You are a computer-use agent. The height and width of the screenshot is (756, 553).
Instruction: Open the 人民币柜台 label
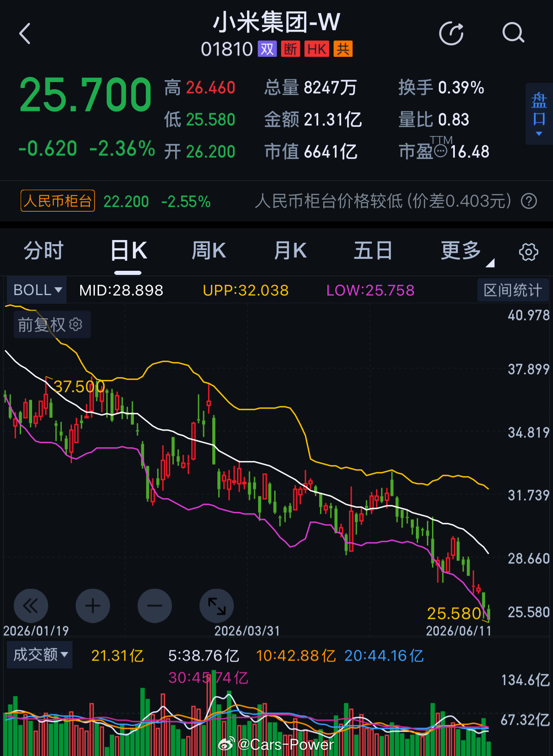(x=58, y=201)
